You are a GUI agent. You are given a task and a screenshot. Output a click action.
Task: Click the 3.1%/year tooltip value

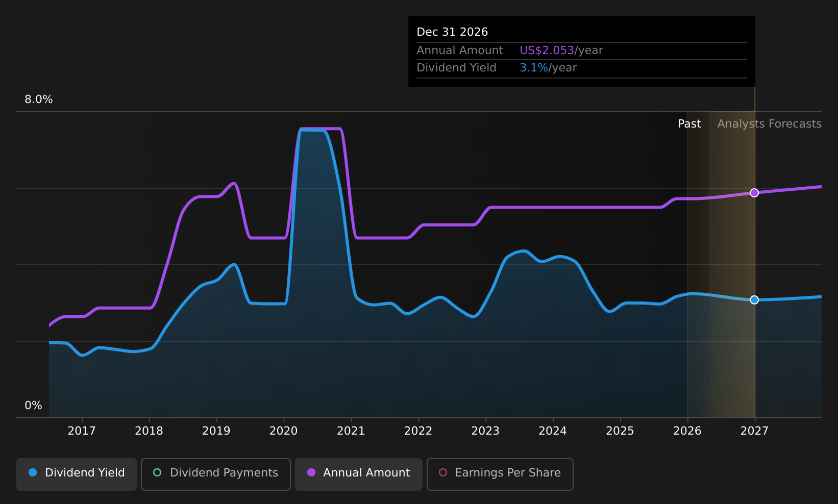click(548, 68)
